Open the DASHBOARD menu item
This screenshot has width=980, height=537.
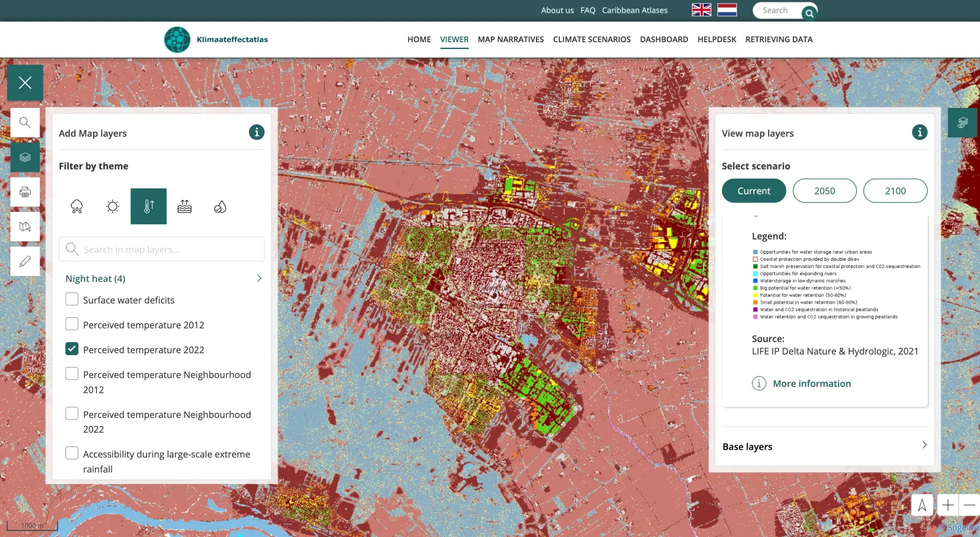664,39
